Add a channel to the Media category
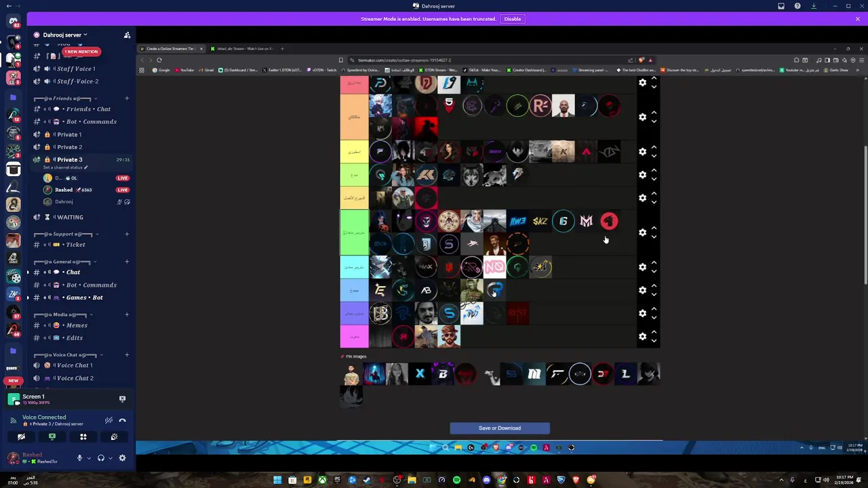The height and width of the screenshot is (488, 868). tap(127, 314)
